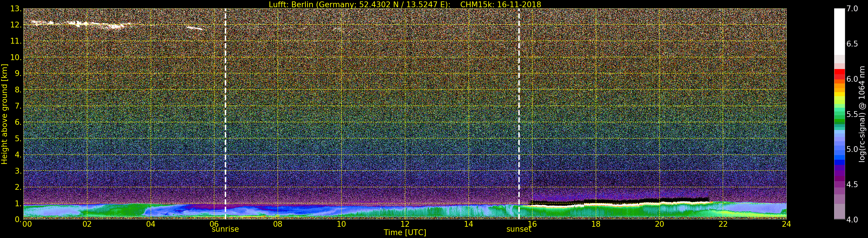868x238 pixels.
Task: Click the colorbar tick value 4.5
Action: [852, 184]
